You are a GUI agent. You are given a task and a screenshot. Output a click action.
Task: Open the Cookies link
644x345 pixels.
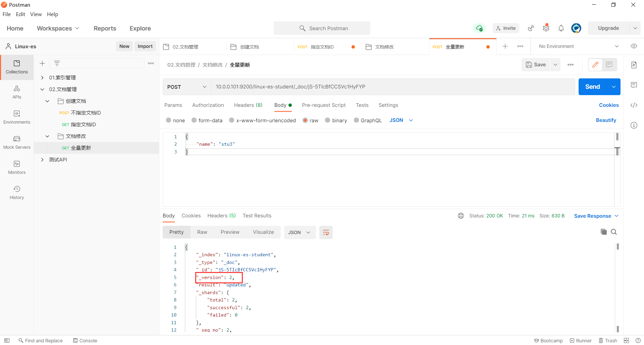(x=609, y=105)
